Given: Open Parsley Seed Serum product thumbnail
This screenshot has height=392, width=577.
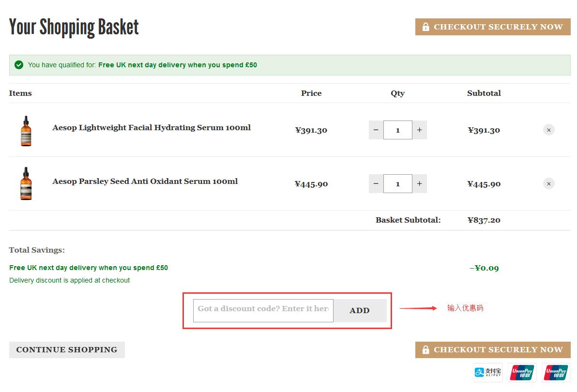Looking at the screenshot, I should click(x=26, y=184).
